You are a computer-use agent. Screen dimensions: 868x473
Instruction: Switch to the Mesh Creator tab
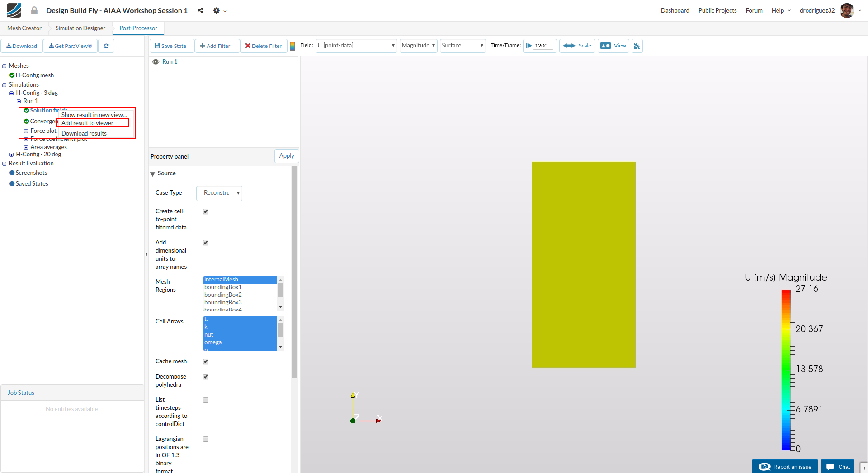click(24, 28)
